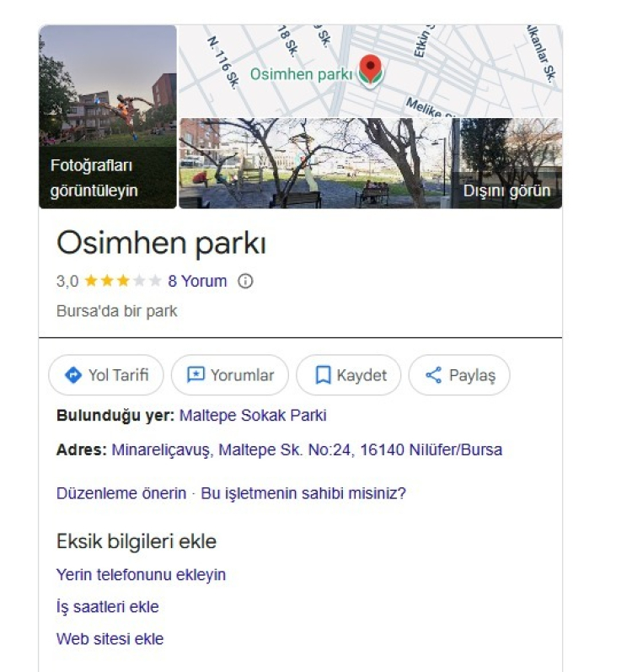Click the Minareliçavuş, Maltepe Sk. address link
The image size is (632, 672).
point(307,450)
